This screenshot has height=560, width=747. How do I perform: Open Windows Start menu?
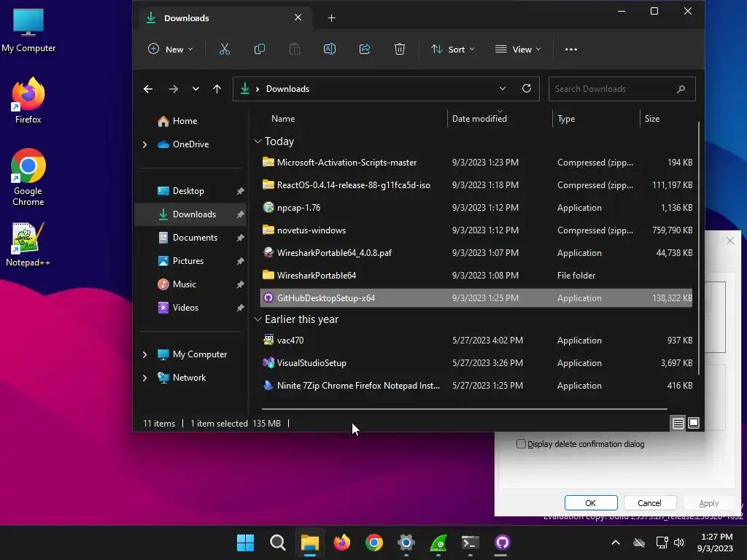click(245, 542)
